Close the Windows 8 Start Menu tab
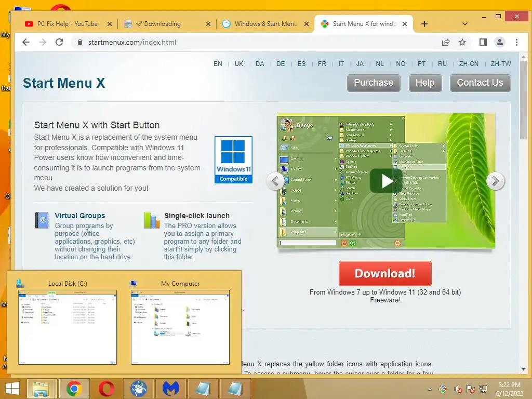Viewport: 532px width, 399px height. [x=307, y=24]
